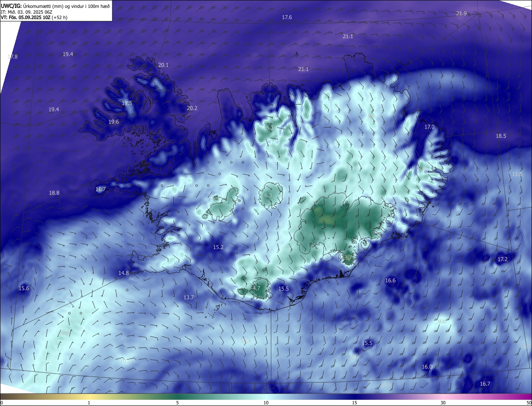Click the 6.3 value on the glacier

268,196
